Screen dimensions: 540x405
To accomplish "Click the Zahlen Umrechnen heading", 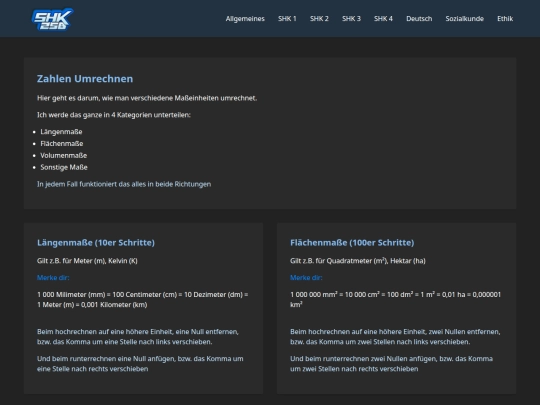I will (85, 79).
